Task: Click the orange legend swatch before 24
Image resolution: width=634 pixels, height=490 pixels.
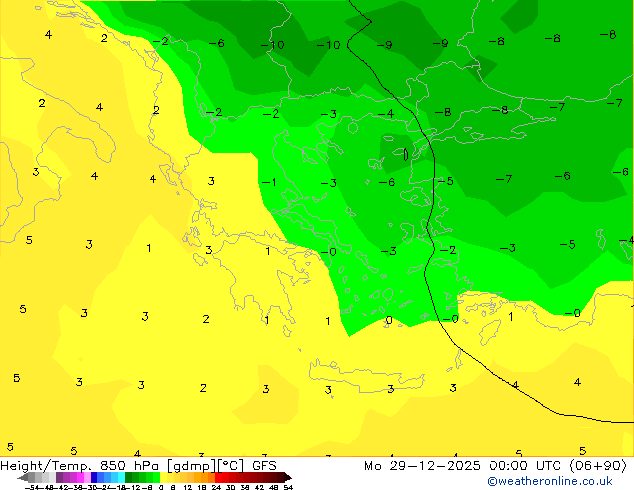Action: (x=211, y=477)
